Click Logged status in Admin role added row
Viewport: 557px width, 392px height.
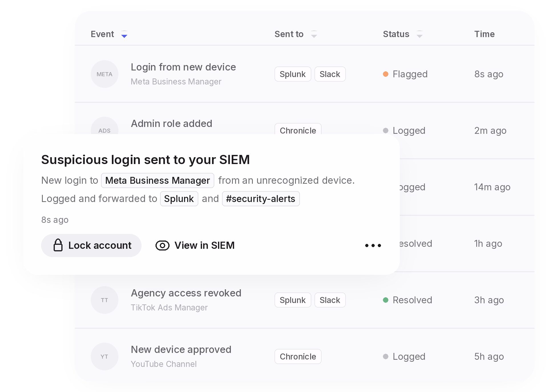(404, 131)
